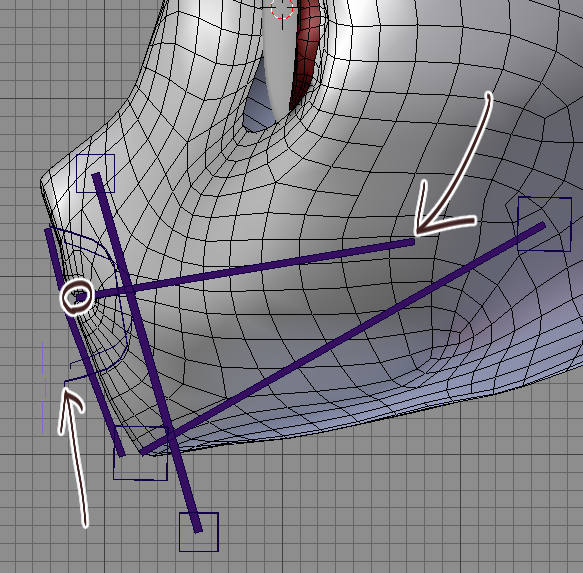Select the square control at the mesh's upper-left corner
The height and width of the screenshot is (573, 583).
click(96, 173)
